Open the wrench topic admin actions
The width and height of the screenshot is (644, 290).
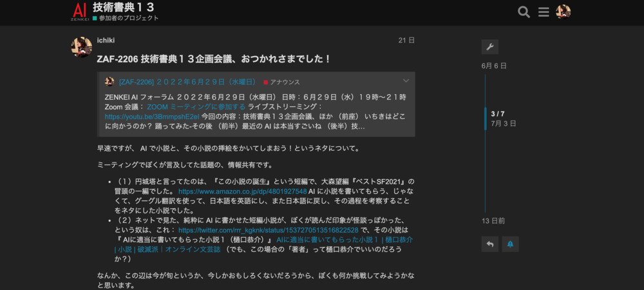[x=489, y=46]
